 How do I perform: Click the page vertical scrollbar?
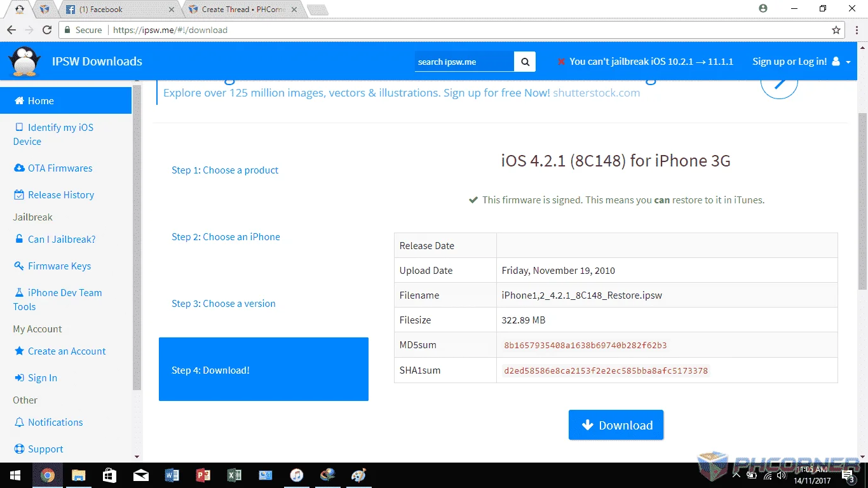[x=862, y=200]
